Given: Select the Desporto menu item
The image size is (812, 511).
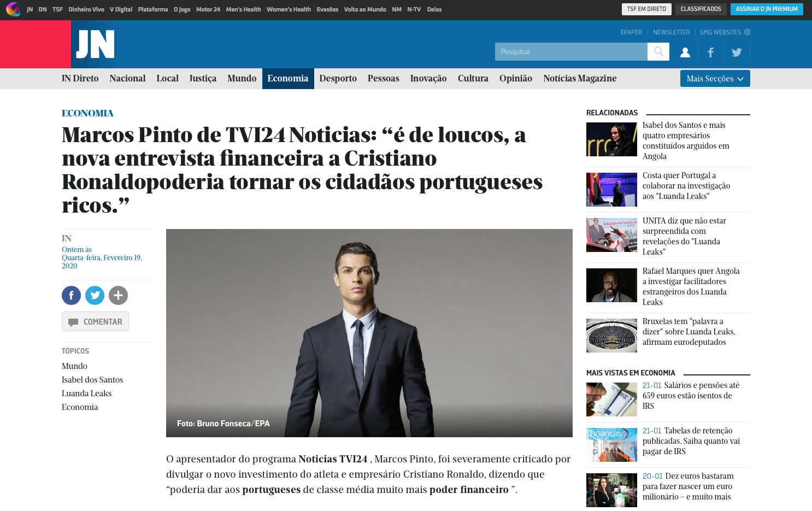Looking at the screenshot, I should (x=338, y=79).
